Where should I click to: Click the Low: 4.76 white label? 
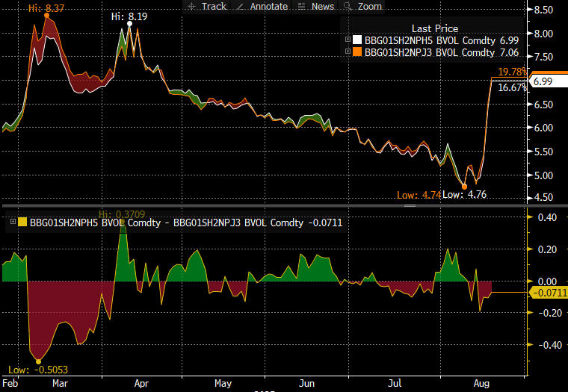465,195
